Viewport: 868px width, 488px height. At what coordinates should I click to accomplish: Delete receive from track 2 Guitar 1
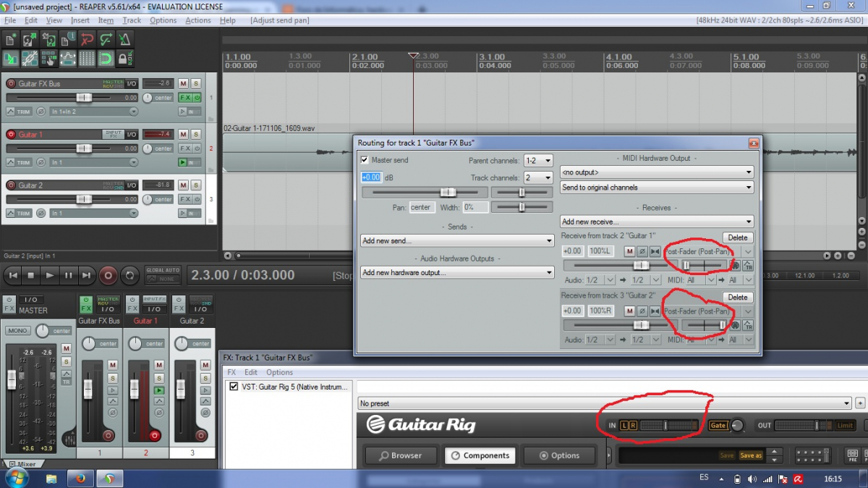pyautogui.click(x=738, y=237)
